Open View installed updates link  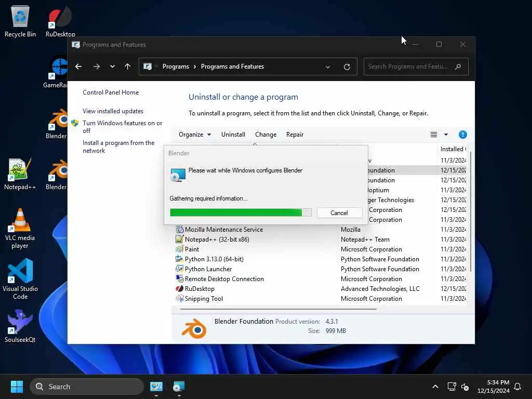[x=113, y=111]
